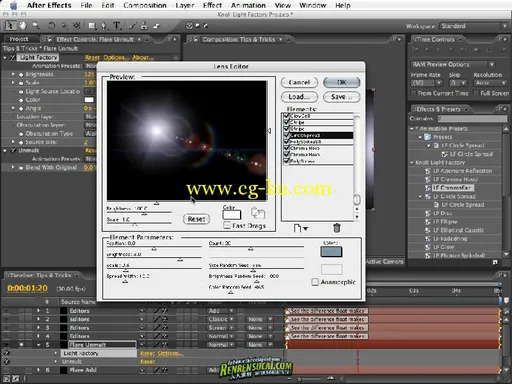Open the Resolution Auto dropdown

pos(491,83)
